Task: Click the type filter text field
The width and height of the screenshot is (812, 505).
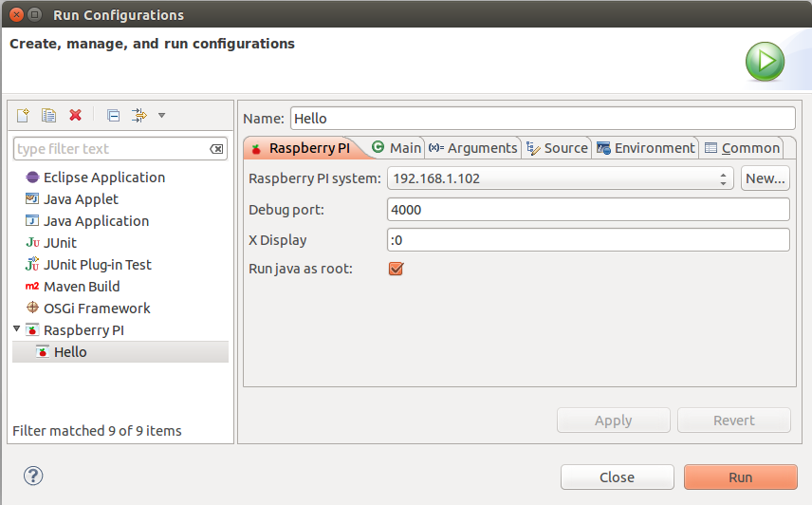Action: [x=120, y=149]
